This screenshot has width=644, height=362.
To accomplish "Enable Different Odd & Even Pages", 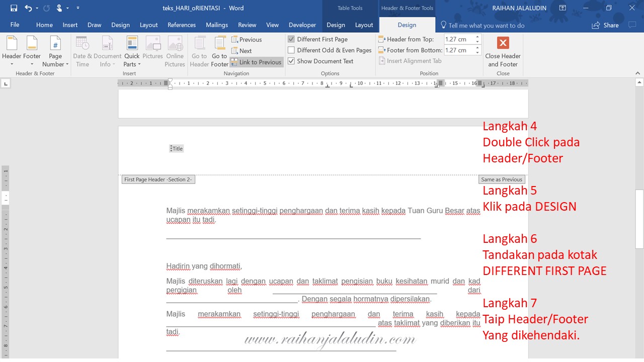I will click(x=291, y=50).
